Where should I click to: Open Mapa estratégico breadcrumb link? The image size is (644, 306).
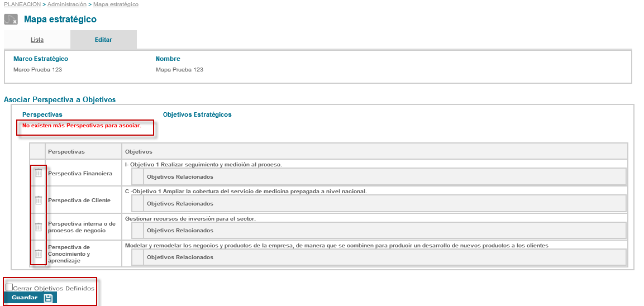pos(116,4)
